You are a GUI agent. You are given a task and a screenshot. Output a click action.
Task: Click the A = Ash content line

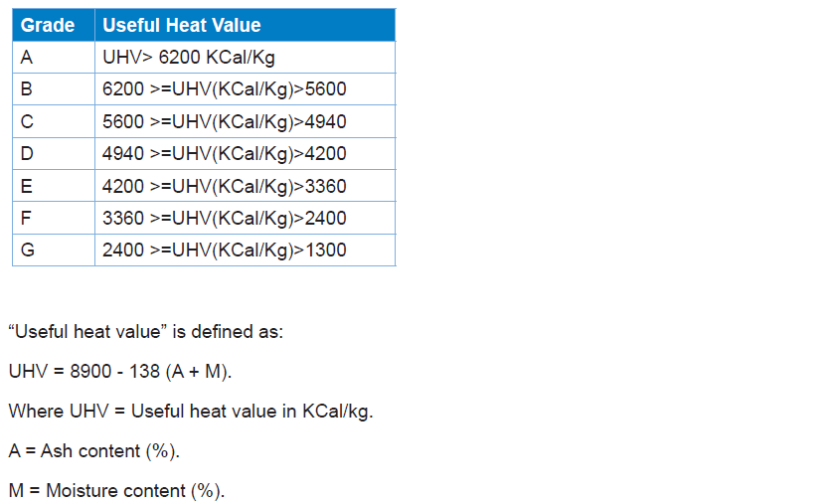[x=94, y=450]
